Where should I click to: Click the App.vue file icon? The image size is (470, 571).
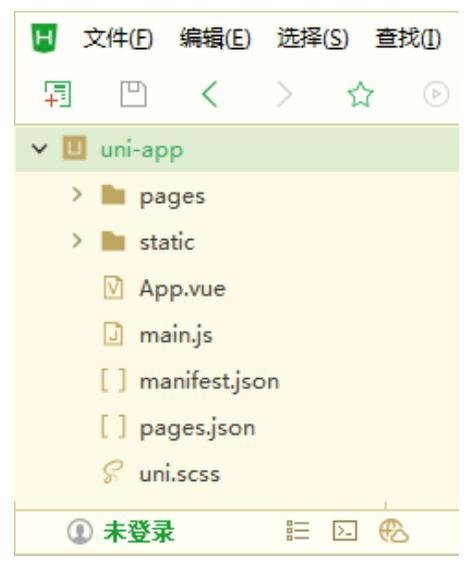pos(113,288)
